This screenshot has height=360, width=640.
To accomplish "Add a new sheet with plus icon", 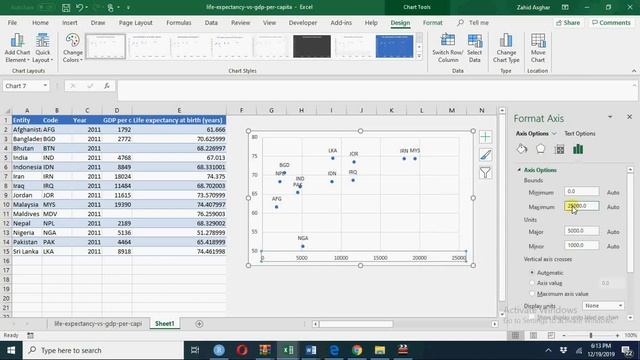I will (199, 324).
